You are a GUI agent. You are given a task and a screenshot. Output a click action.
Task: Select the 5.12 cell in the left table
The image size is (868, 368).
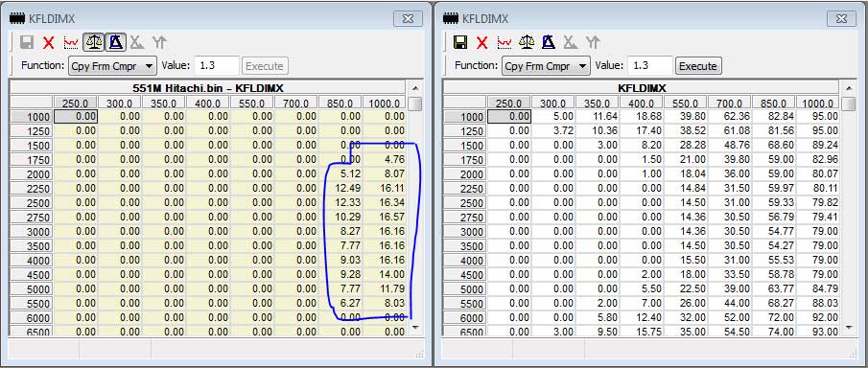[x=340, y=174]
